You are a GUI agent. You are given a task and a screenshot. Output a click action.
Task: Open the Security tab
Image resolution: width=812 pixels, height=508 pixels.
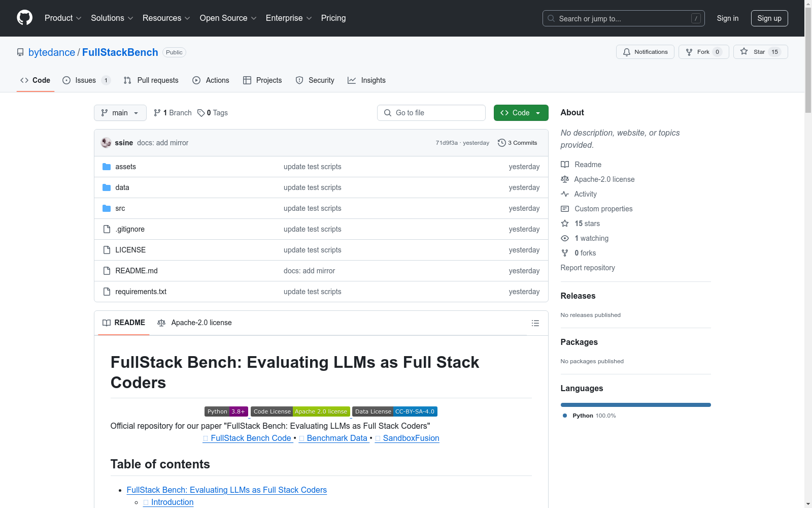(315, 80)
